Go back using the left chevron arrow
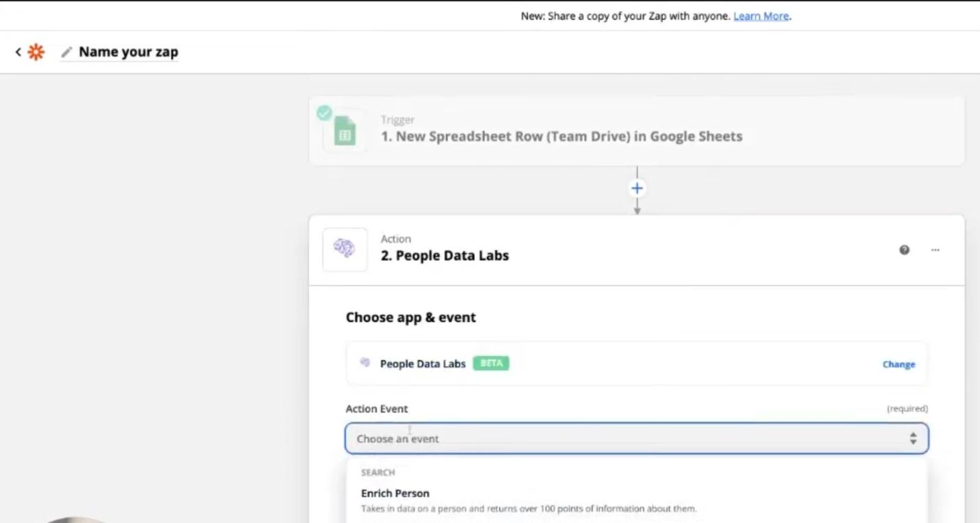 click(19, 52)
